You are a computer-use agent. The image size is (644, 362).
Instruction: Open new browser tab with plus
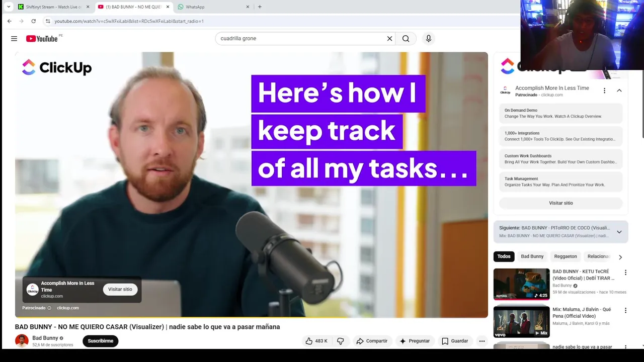point(260,7)
